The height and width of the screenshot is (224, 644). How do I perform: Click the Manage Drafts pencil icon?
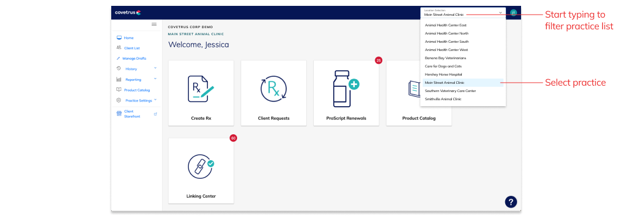[118, 59]
